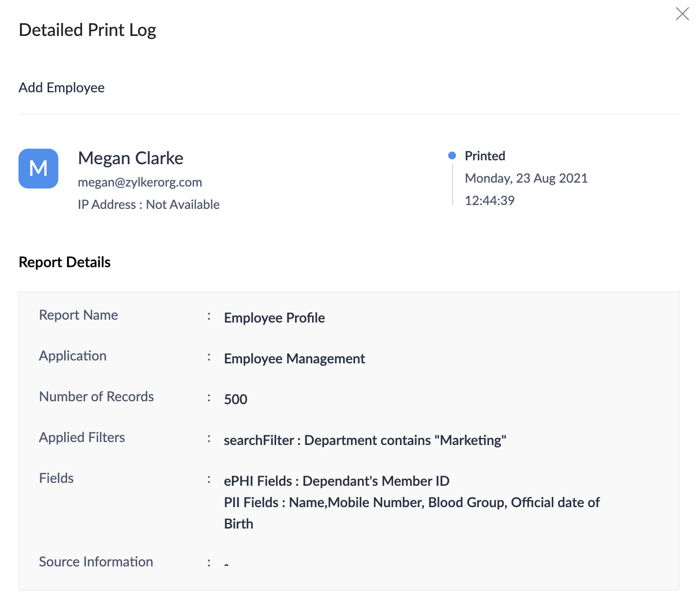Screen dimensions: 700x615
Task: Click the 12:44:39 print time
Action: 490,201
